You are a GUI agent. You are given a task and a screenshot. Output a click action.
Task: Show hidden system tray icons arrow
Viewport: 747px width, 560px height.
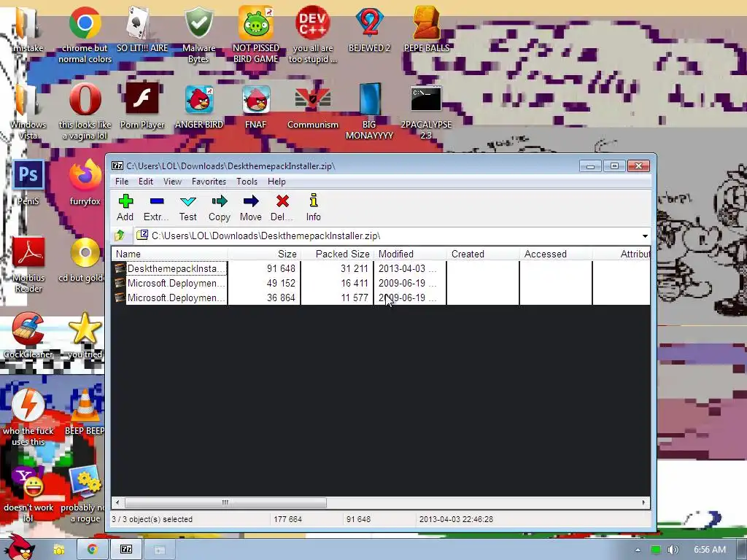click(638, 550)
